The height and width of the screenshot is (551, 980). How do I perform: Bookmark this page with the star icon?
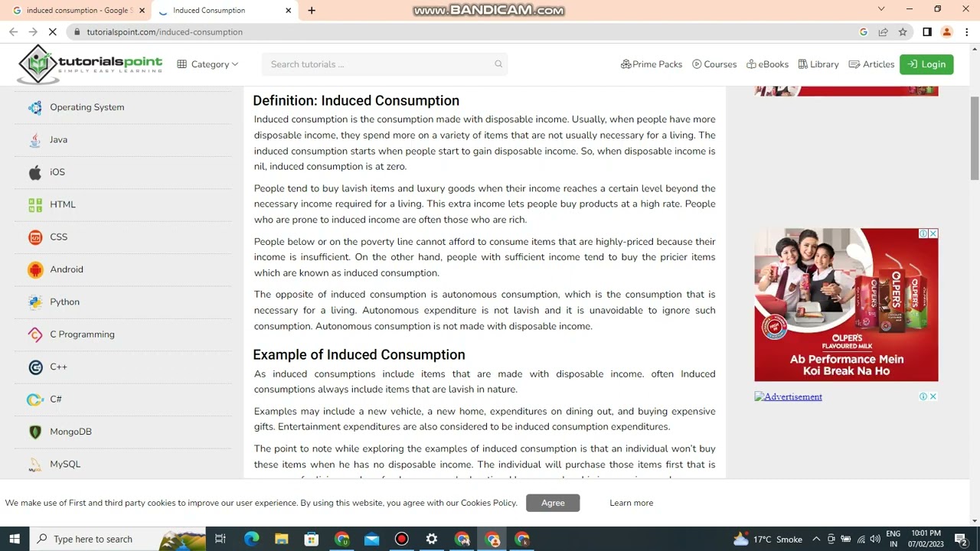click(903, 31)
